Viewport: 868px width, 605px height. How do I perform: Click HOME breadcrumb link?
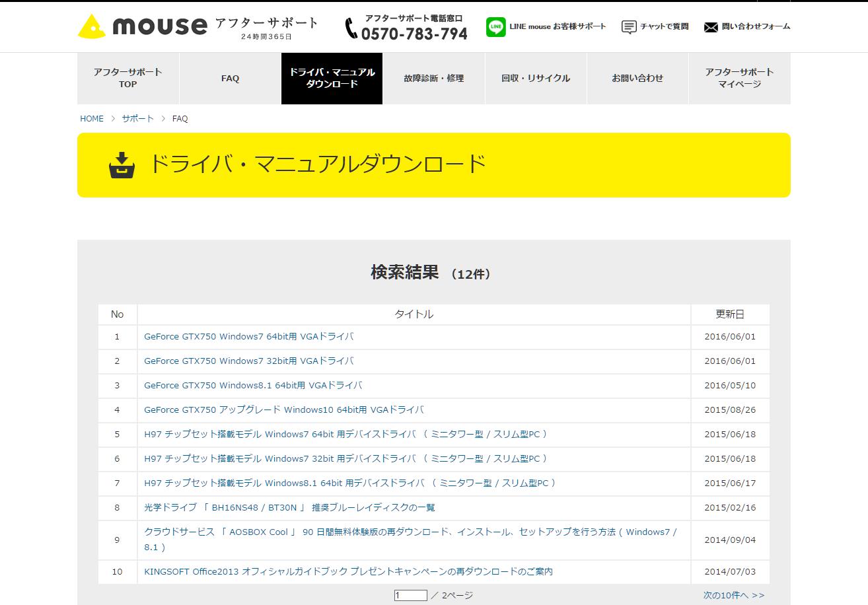tap(92, 119)
